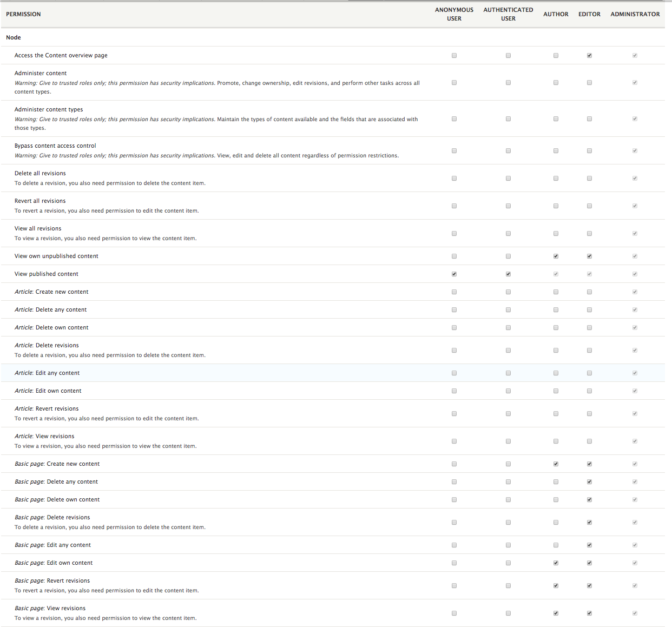Disable View published content for Anonymous user
This screenshot has height=627, width=672.
(x=454, y=274)
